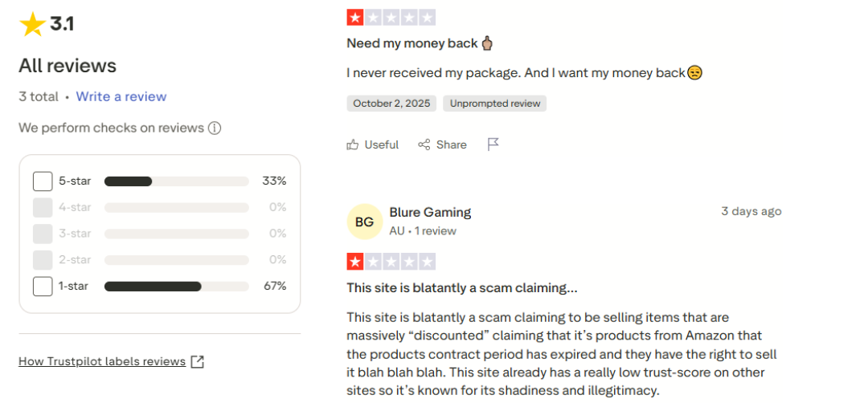868x403 pixels.
Task: Click the info icon beside review checks
Action: [x=215, y=128]
